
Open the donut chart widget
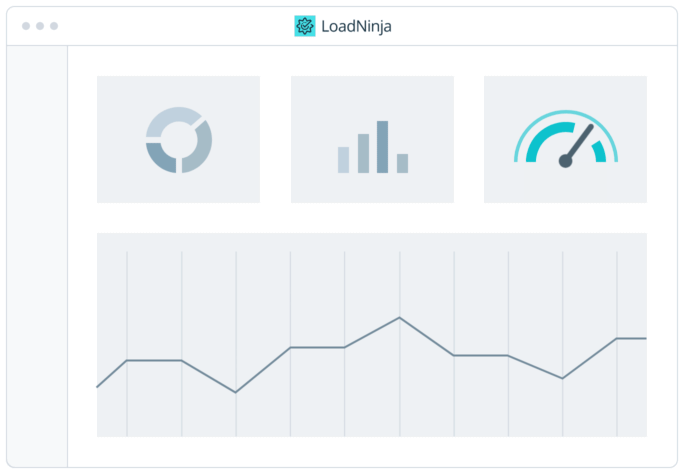[178, 139]
